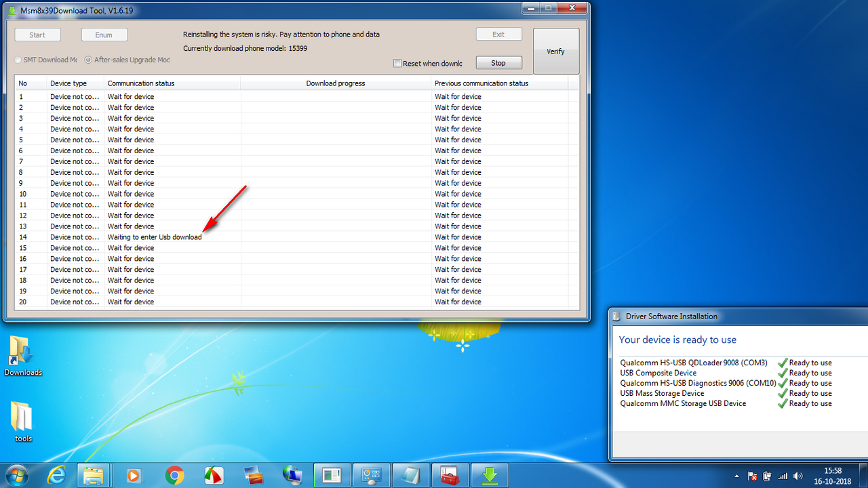Select After-sales Upgrade Mode radio button
The height and width of the screenshot is (488, 868).
pos(88,60)
